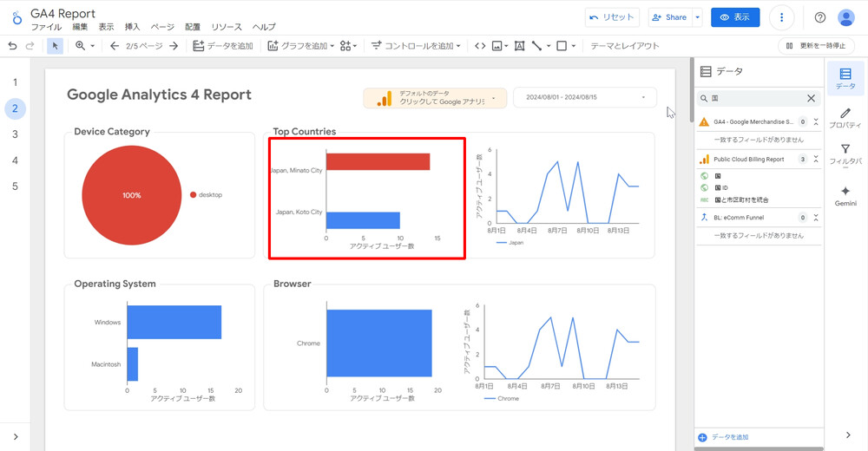Collapse the Public Cloud Billing Report source
This screenshot has width=868, height=451.
(x=816, y=160)
